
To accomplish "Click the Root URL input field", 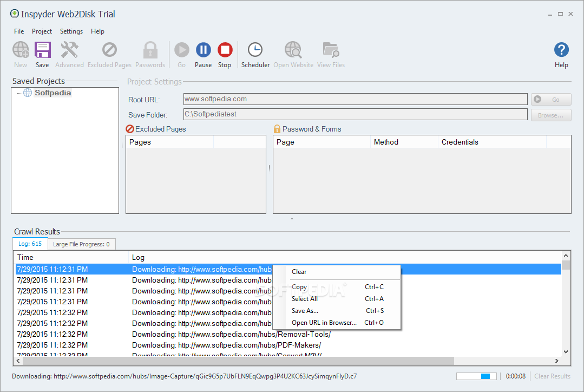I will [355, 99].
